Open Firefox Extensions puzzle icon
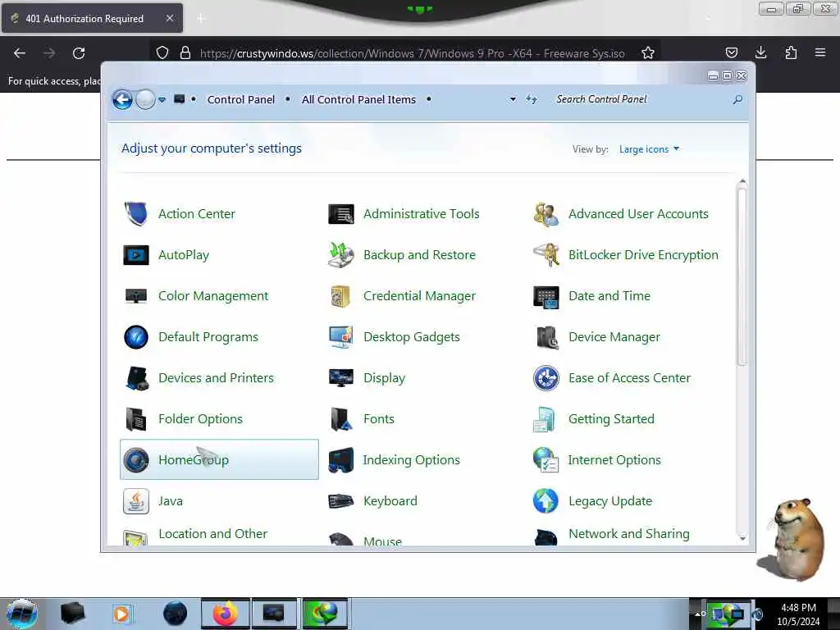 [790, 52]
